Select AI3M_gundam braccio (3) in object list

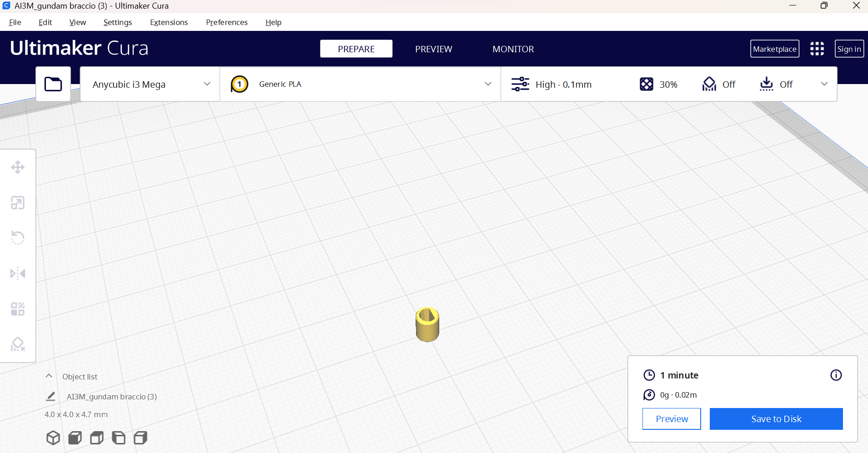112,396
